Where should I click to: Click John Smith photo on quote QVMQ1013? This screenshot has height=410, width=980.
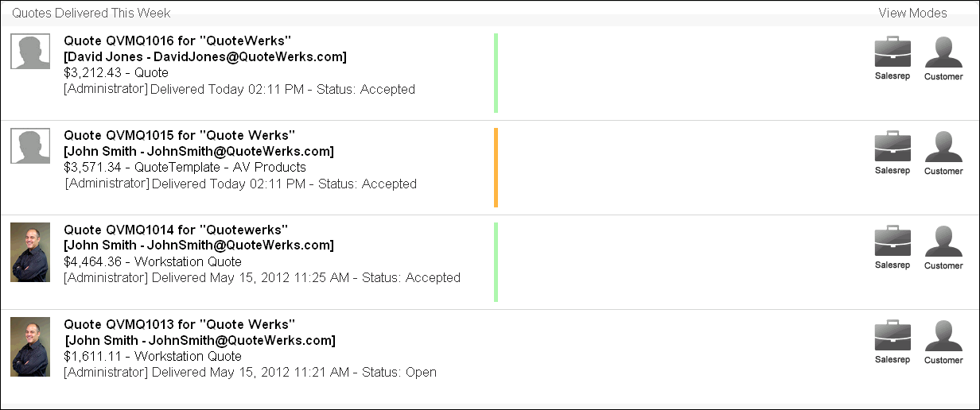point(30,346)
